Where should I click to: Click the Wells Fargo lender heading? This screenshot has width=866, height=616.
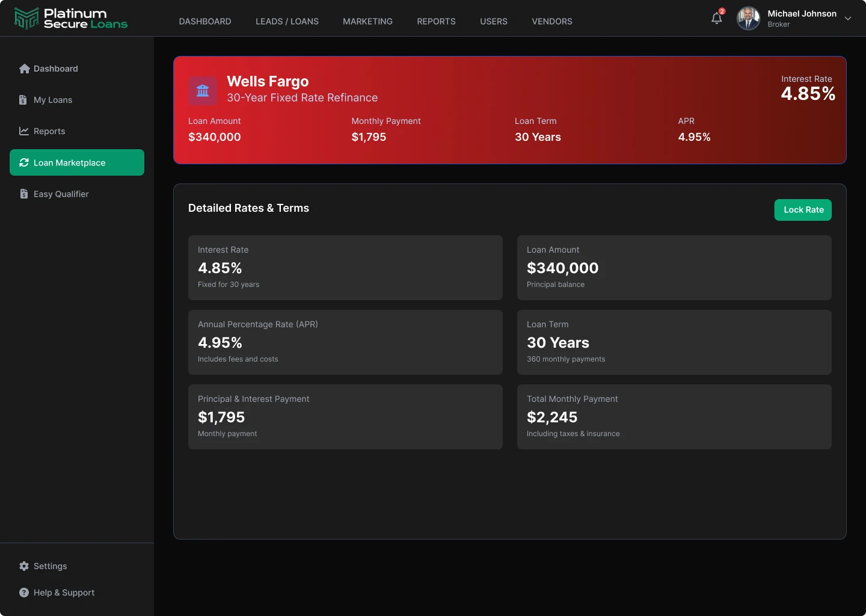click(x=268, y=81)
